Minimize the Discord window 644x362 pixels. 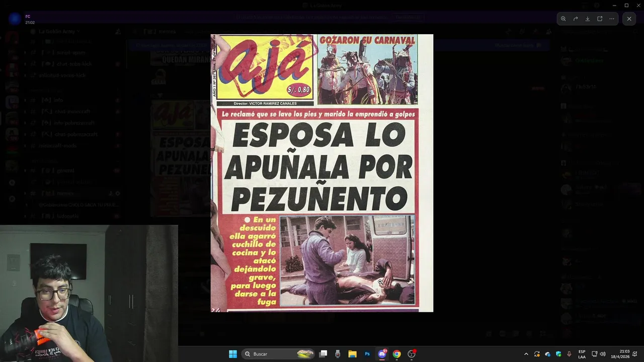click(x=614, y=5)
